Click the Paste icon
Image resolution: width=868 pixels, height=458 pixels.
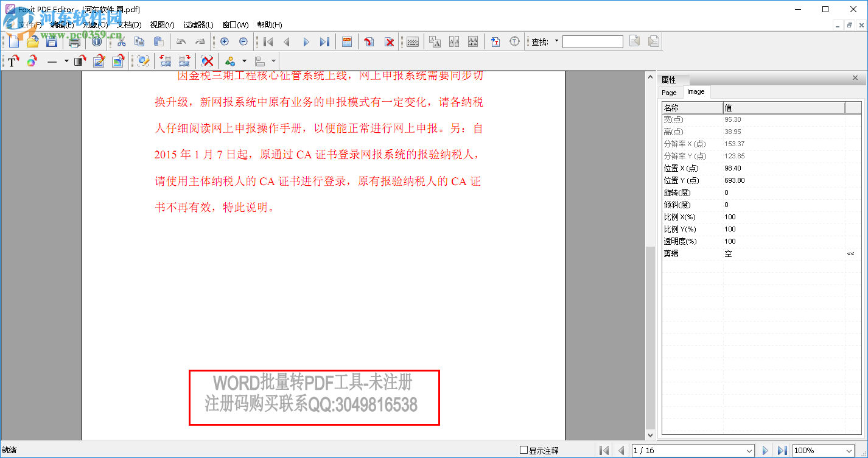[159, 41]
